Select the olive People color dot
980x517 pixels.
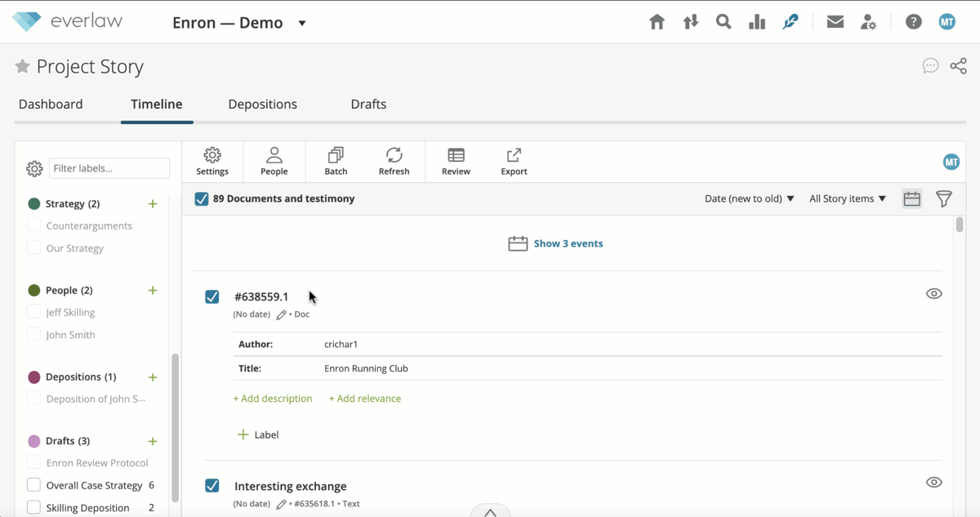click(x=34, y=290)
